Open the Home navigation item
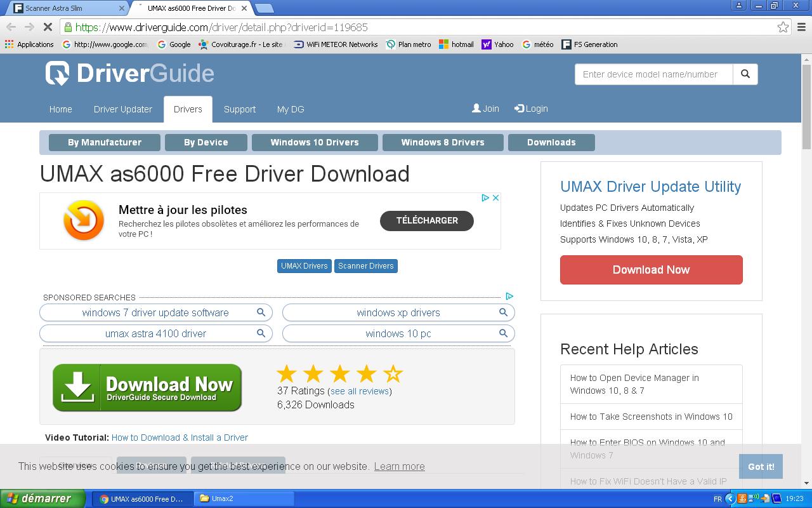The height and width of the screenshot is (508, 812). [61, 109]
